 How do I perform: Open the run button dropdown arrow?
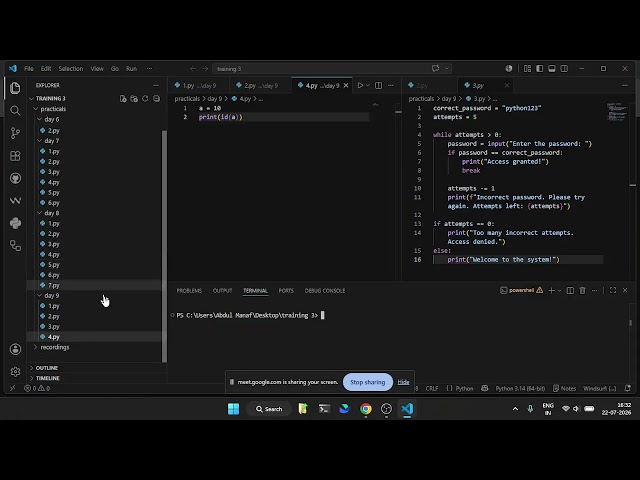367,85
